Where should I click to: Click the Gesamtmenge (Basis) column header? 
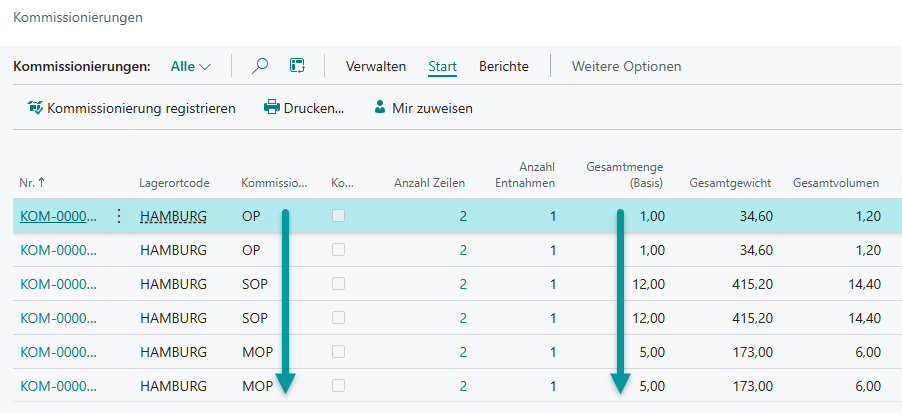point(625,175)
